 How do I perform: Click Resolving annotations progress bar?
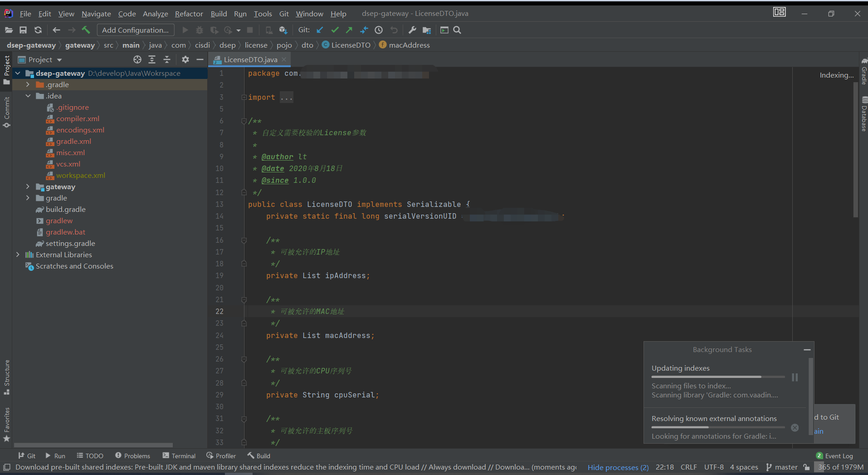(x=718, y=427)
